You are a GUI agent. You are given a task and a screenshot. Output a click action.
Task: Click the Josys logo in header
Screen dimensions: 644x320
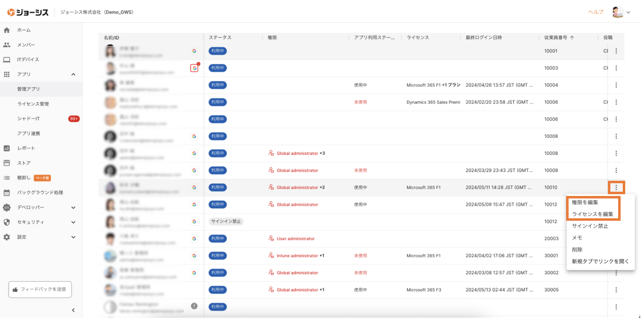[28, 12]
